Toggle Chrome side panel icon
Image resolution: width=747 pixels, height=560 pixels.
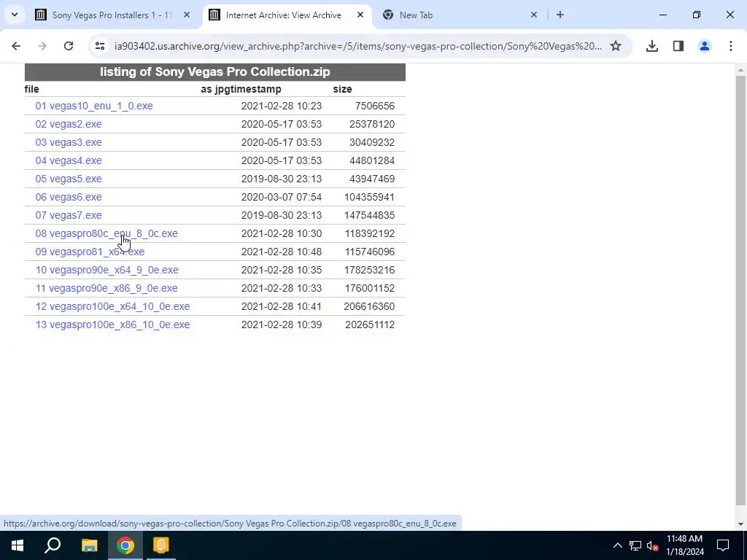678,46
